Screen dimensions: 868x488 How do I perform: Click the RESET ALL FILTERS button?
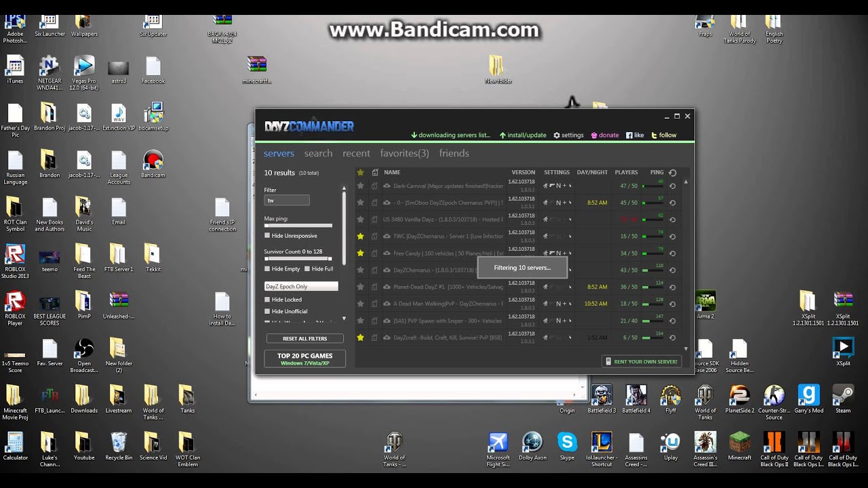point(304,338)
